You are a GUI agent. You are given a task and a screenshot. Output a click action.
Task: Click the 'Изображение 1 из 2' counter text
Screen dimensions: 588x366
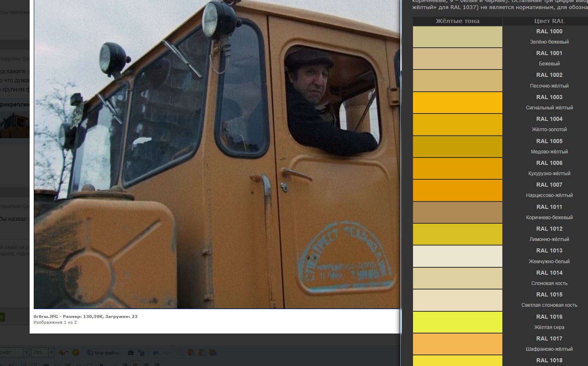pyautogui.click(x=55, y=322)
